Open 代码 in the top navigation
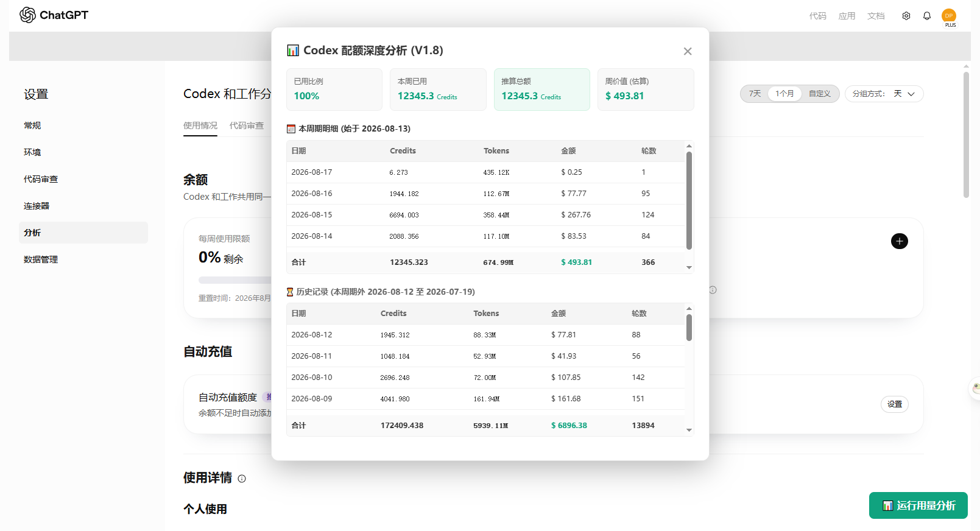Image resolution: width=980 pixels, height=531 pixels. tap(817, 16)
